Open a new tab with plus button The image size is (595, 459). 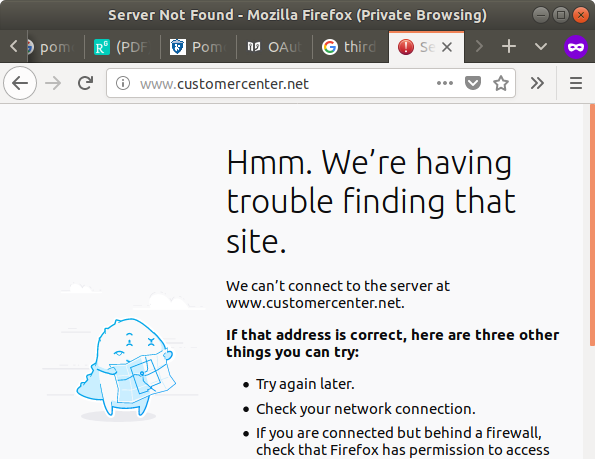(x=509, y=47)
